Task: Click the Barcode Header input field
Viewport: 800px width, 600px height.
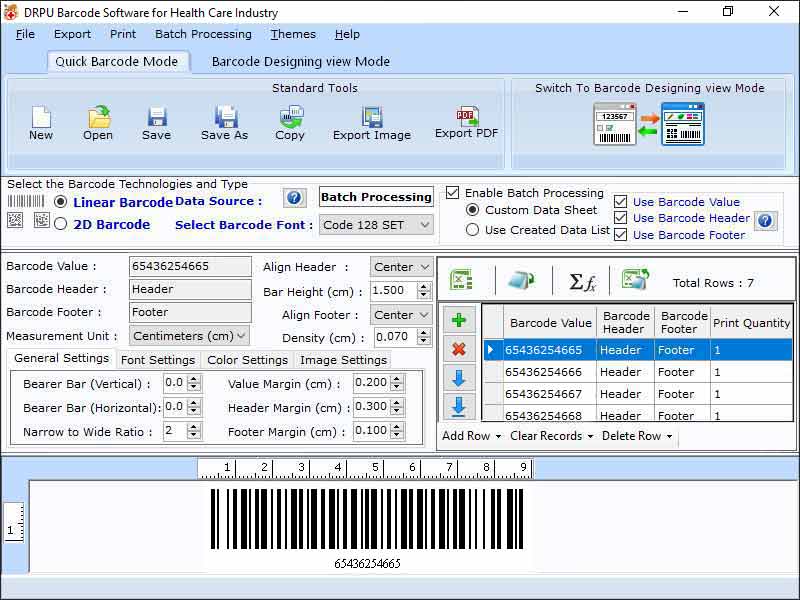Action: pyautogui.click(x=190, y=289)
